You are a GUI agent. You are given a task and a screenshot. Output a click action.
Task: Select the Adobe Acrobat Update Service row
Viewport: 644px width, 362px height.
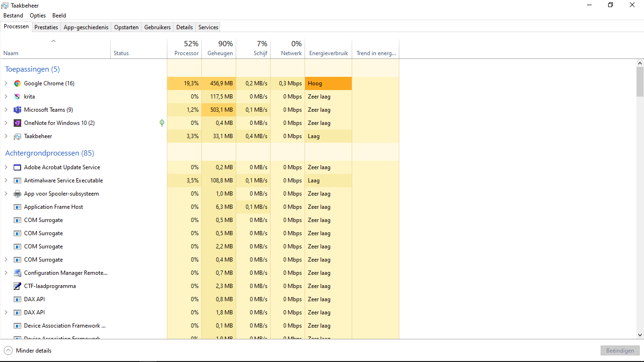62,167
